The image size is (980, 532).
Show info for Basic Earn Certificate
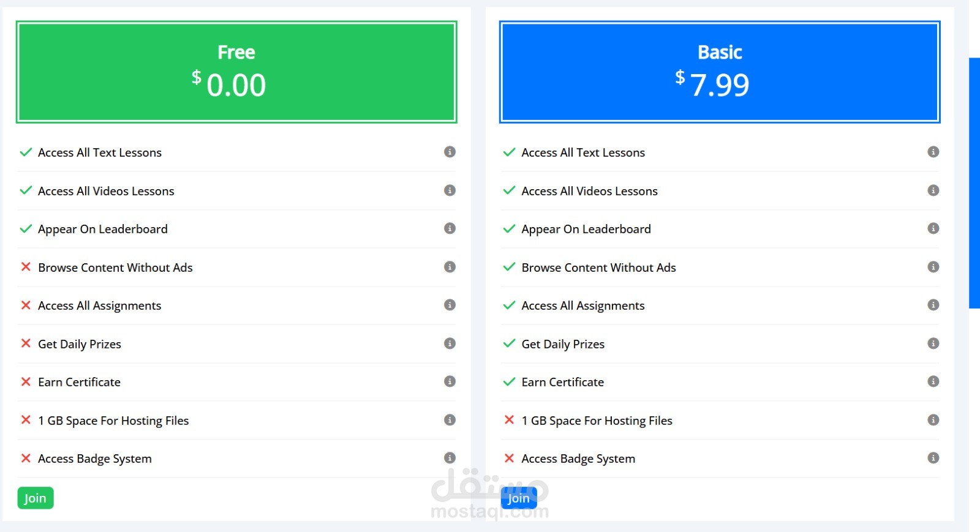tap(933, 381)
